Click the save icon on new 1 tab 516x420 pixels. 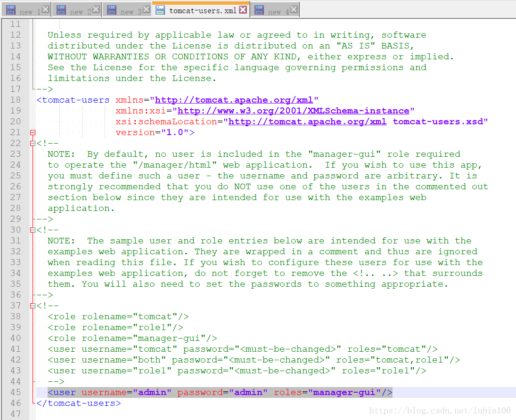(11, 10)
